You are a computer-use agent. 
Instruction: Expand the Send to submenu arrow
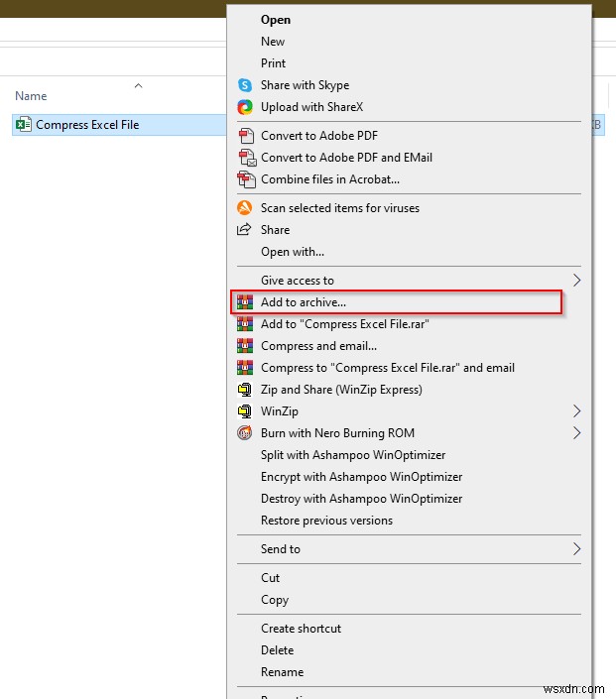click(576, 549)
